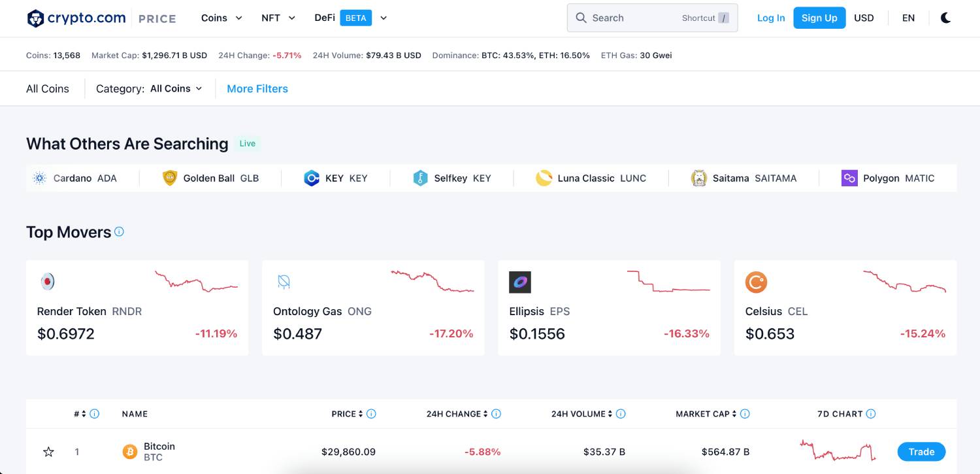The width and height of the screenshot is (980, 474).
Task: Click info icon next to PRICE column
Action: (x=371, y=414)
